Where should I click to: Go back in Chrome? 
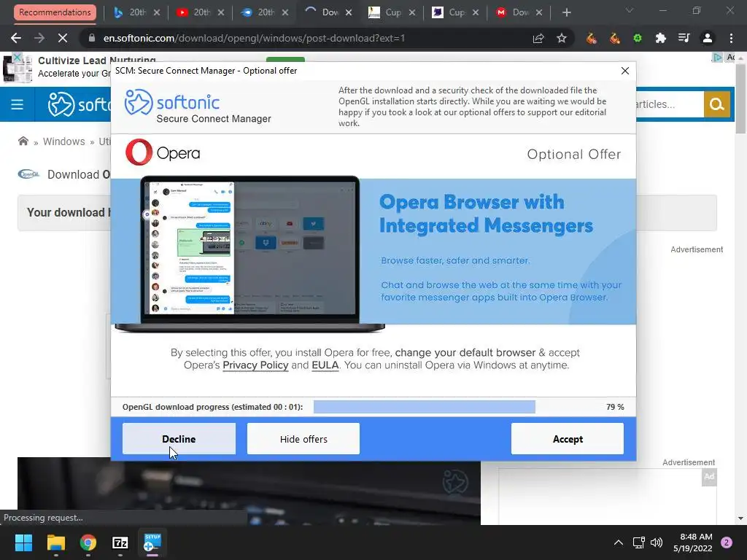pos(16,38)
